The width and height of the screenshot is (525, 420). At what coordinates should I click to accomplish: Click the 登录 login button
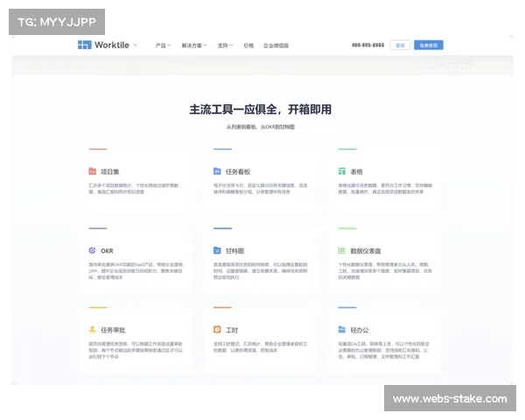pos(400,45)
